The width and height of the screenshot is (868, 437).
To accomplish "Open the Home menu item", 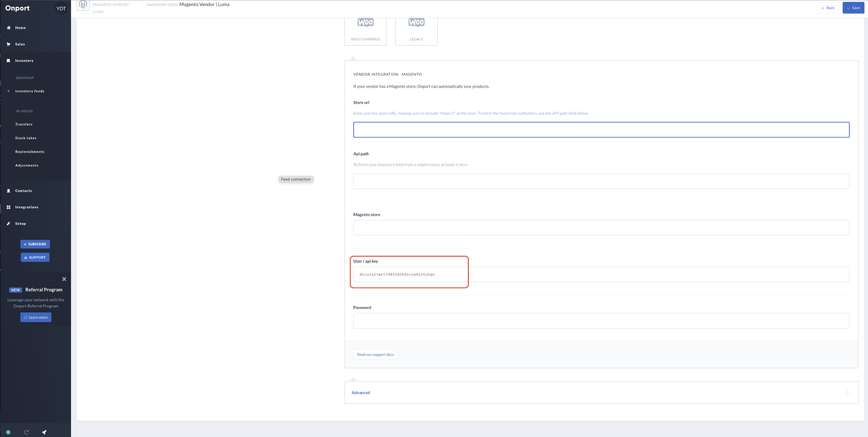I will (x=20, y=28).
